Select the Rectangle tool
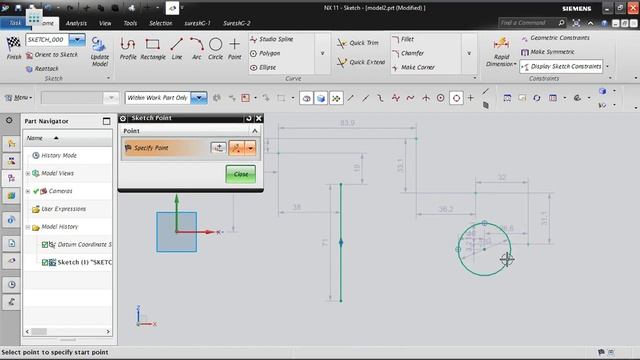Viewport: 640px width, 360px height. pyautogui.click(x=153, y=49)
